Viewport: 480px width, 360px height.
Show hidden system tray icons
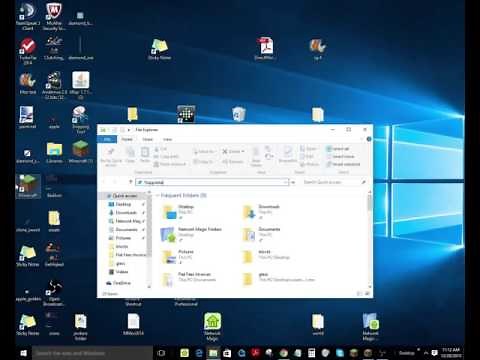pos(426,353)
